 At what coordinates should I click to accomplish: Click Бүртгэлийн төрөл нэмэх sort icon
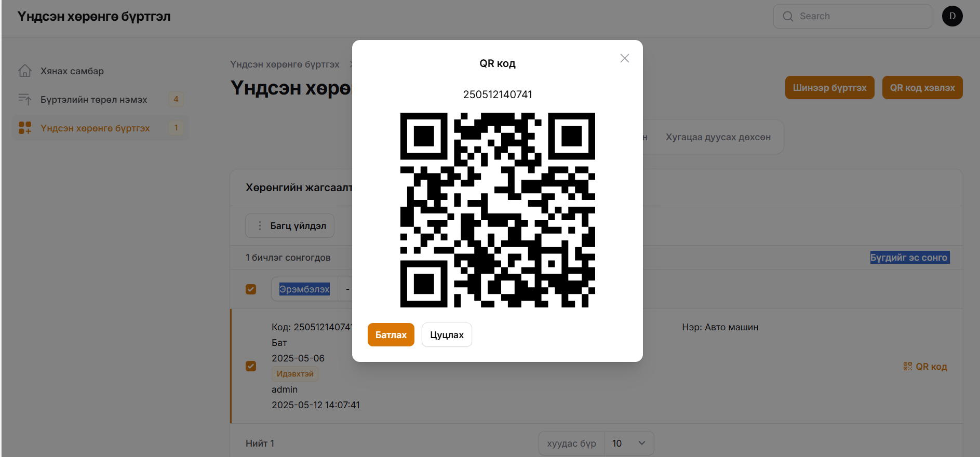(x=25, y=99)
